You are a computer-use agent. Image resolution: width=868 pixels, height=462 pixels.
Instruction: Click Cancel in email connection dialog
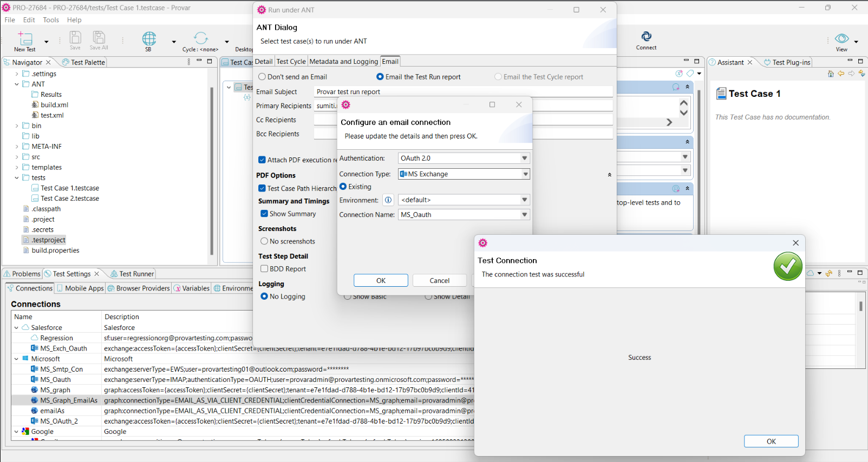click(x=439, y=281)
